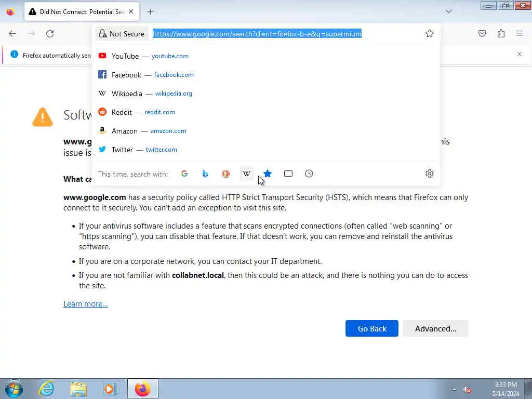Click the bold collabnet.local text
The image size is (532, 399).
tap(198, 275)
